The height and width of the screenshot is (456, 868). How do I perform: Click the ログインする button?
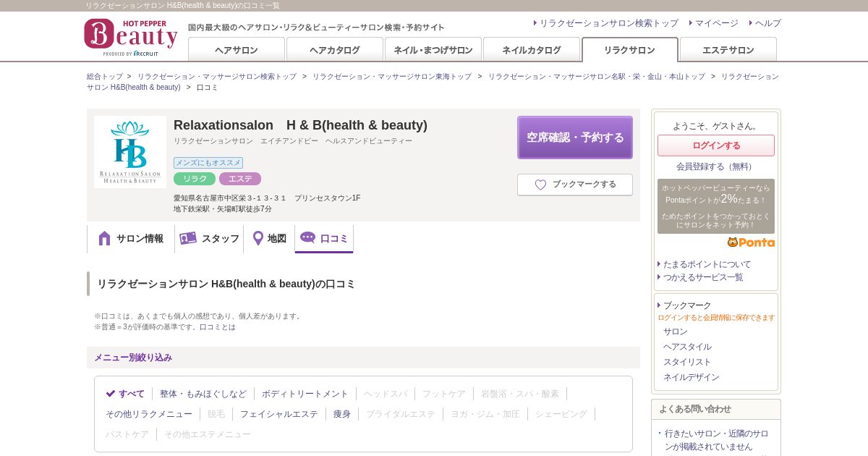tap(716, 145)
